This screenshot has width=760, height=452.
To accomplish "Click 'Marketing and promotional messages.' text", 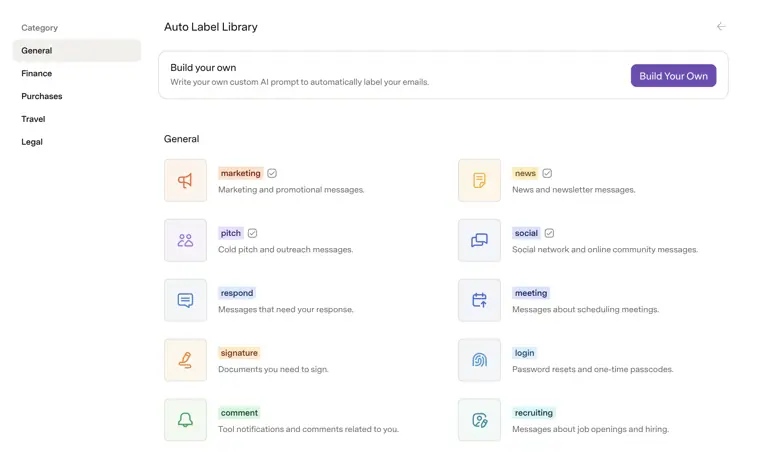I will click(291, 190).
